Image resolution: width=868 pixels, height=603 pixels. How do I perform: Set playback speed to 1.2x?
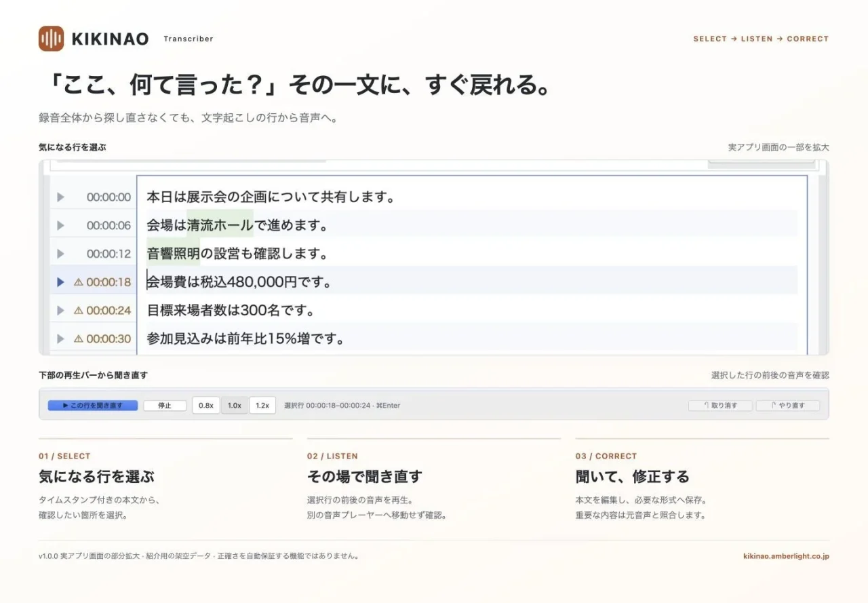pyautogui.click(x=262, y=406)
